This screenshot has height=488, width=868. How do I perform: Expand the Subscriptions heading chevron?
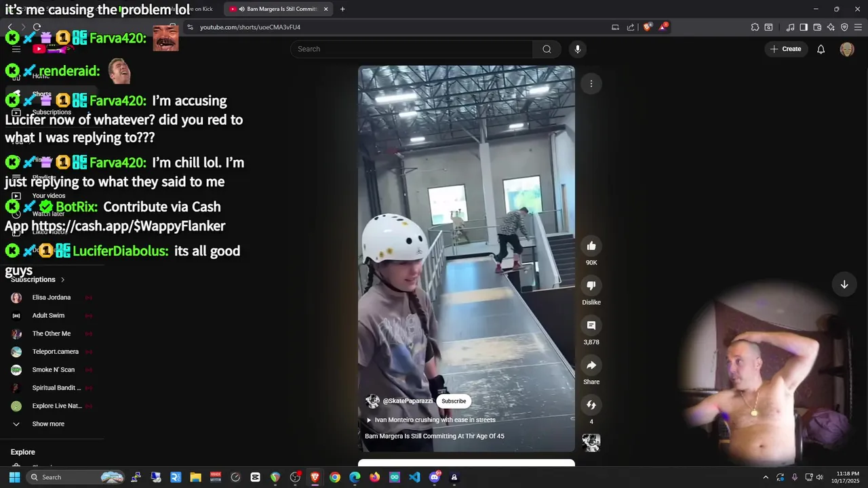pos(63,280)
